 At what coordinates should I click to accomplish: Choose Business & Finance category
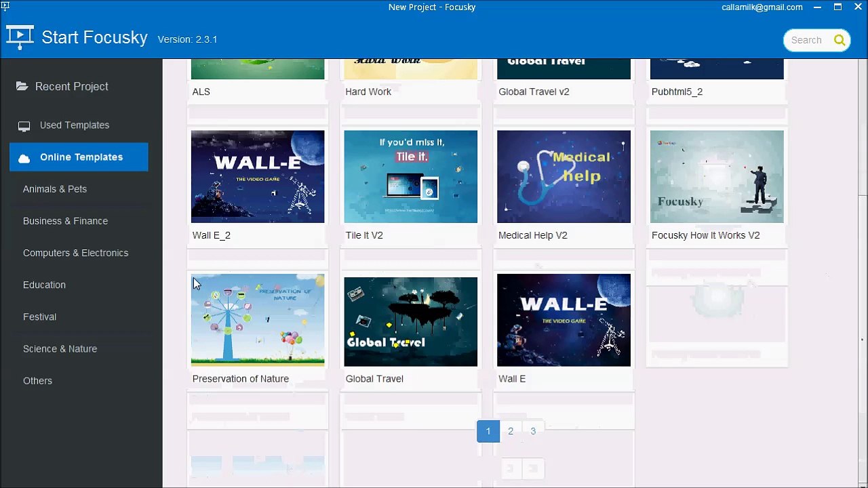tap(65, 221)
